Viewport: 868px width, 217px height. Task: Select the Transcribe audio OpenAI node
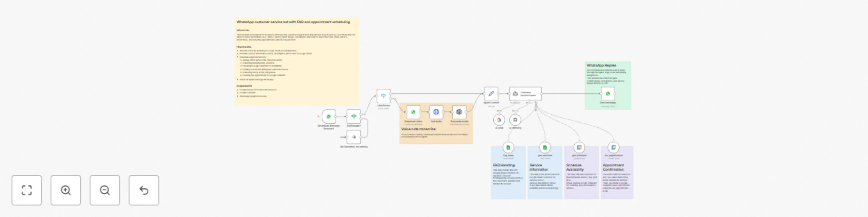[459, 112]
